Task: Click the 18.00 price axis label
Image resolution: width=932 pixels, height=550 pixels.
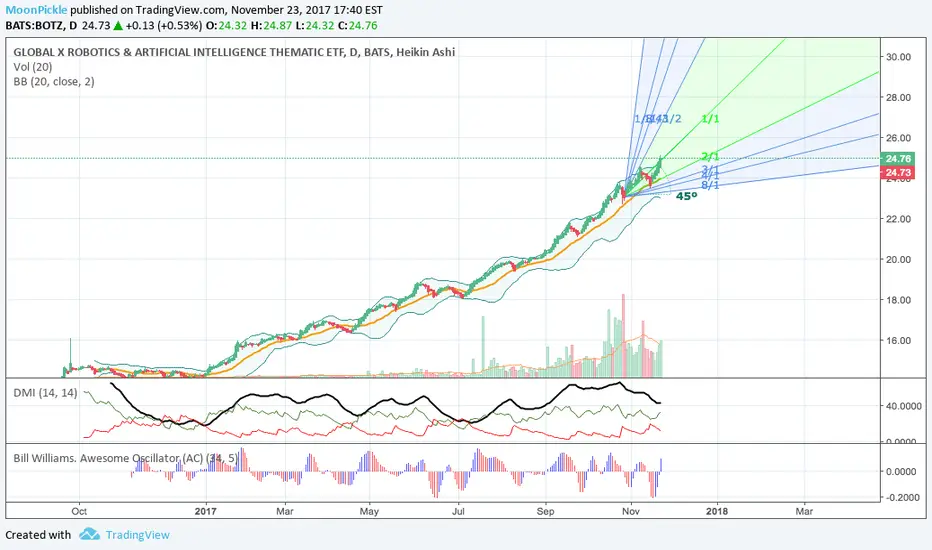Action: click(898, 300)
